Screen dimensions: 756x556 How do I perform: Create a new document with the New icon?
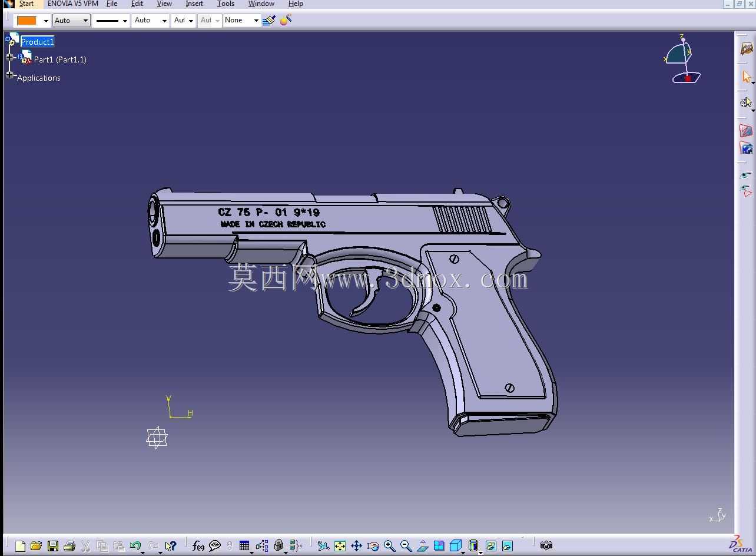(x=20, y=546)
